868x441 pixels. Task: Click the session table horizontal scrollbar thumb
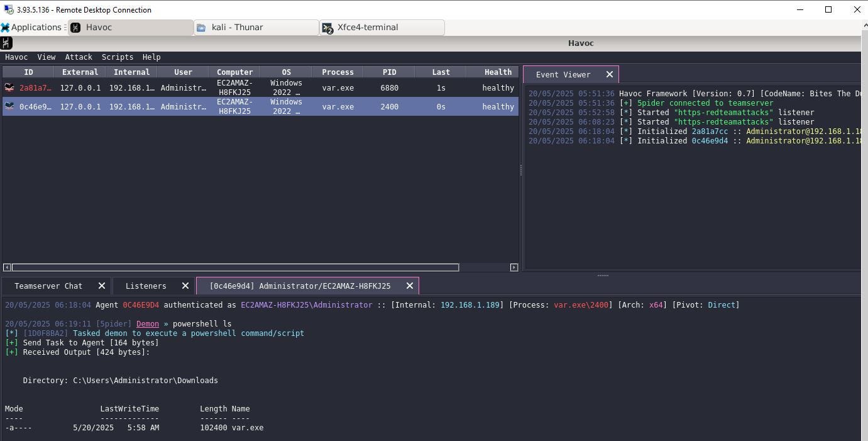pyautogui.click(x=235, y=267)
